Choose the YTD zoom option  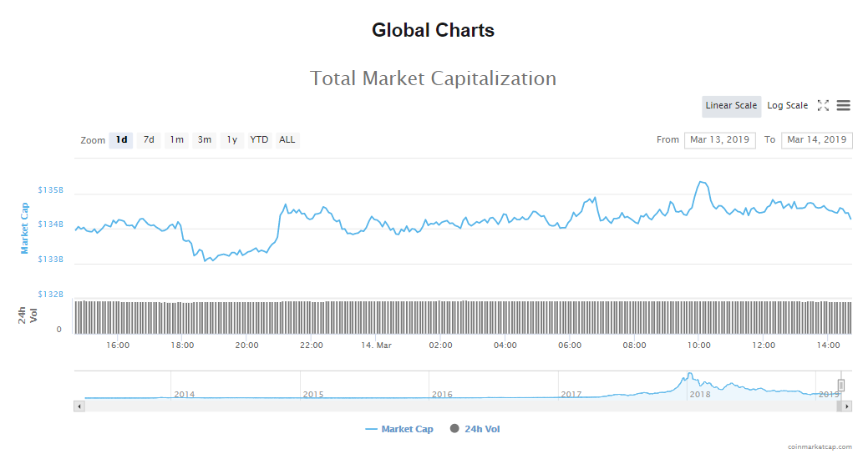(x=259, y=140)
